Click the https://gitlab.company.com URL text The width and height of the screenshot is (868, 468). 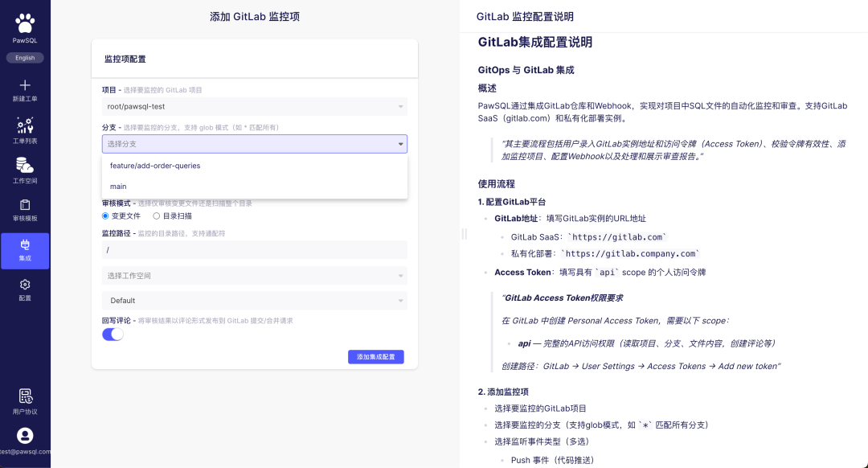click(631, 253)
